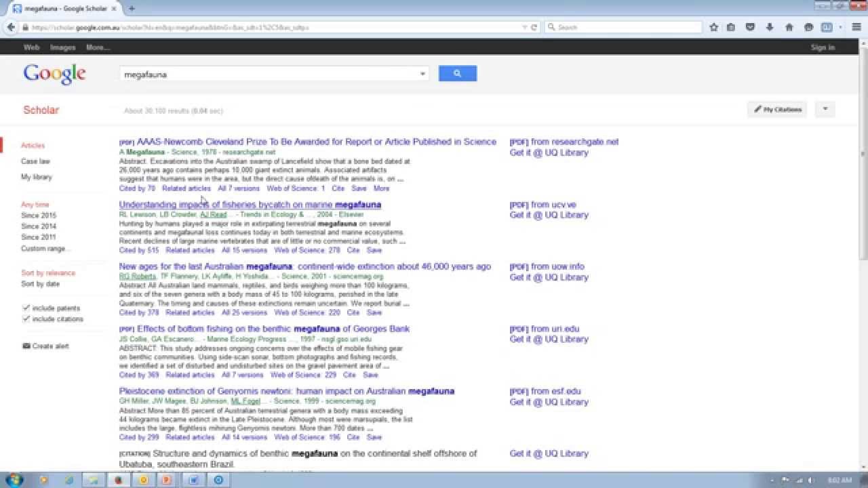Filter results Since 2015

tap(39, 216)
